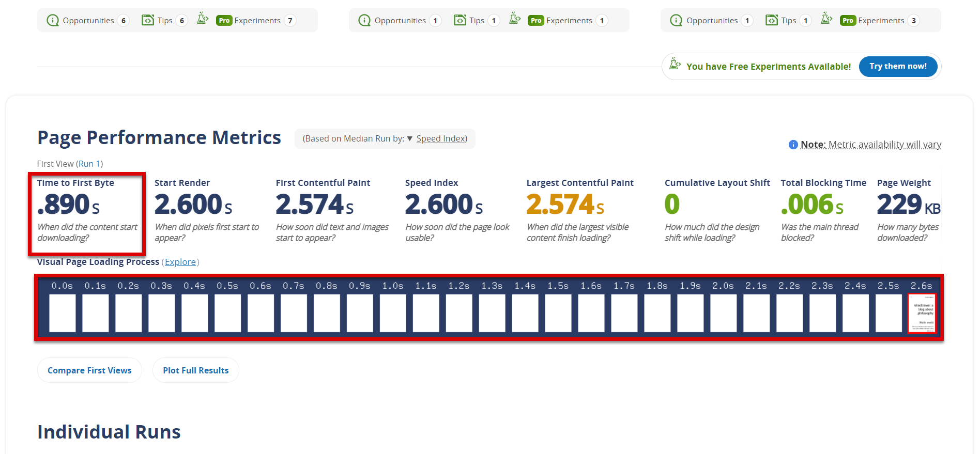The image size is (980, 454).
Task: Click the Pro badge beside Experiments 3
Action: (x=848, y=21)
